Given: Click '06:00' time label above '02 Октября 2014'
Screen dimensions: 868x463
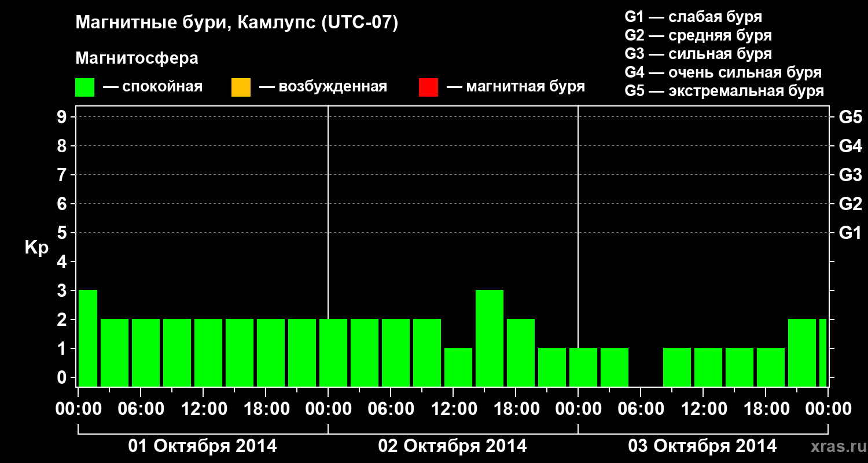Looking at the screenshot, I should click(x=391, y=409).
